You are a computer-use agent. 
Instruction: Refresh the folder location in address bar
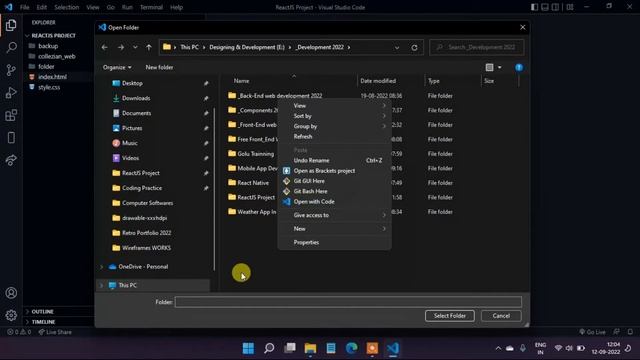tap(414, 47)
